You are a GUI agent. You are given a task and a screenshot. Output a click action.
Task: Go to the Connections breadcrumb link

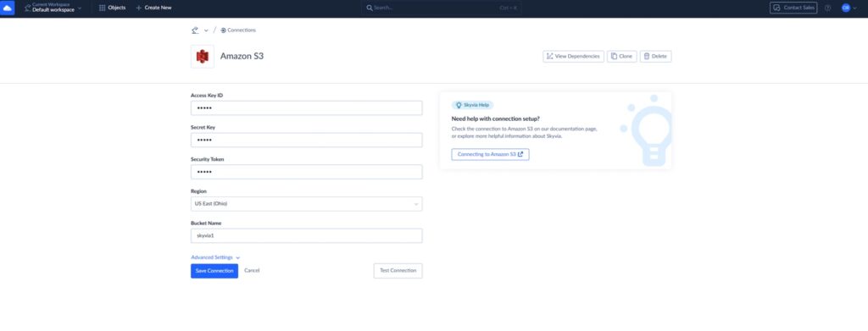[238, 30]
